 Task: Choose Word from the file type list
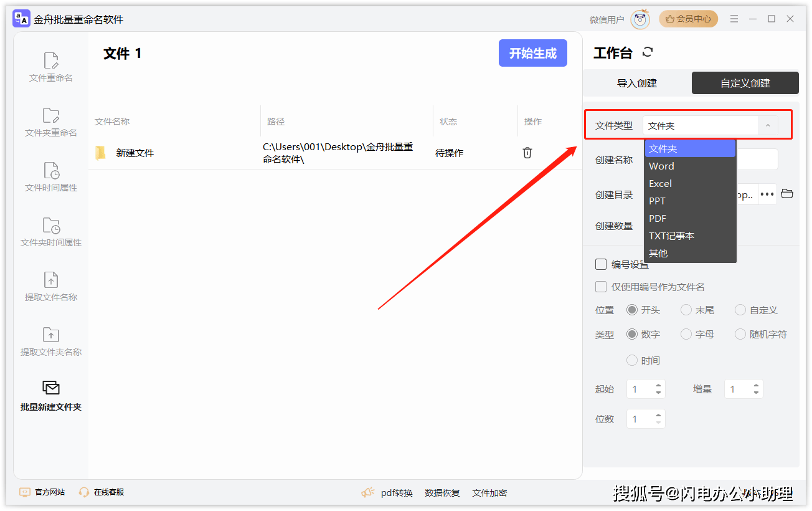(x=690, y=166)
